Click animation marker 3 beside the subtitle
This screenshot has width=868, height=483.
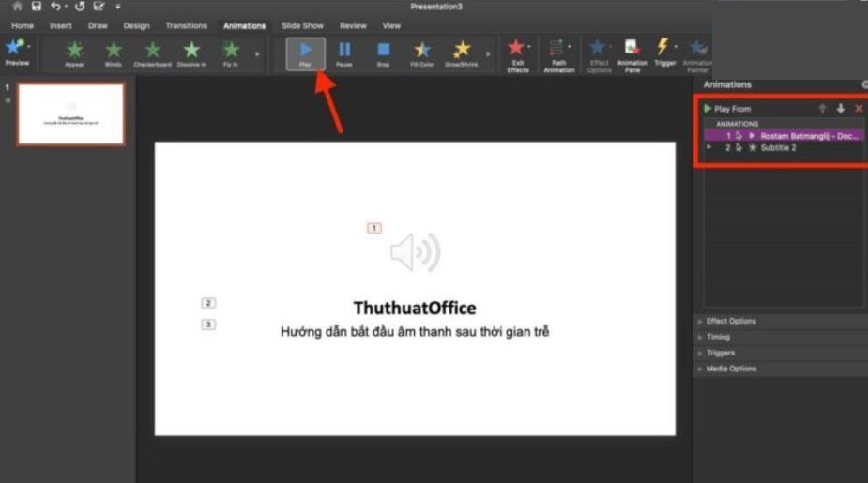[x=208, y=325]
